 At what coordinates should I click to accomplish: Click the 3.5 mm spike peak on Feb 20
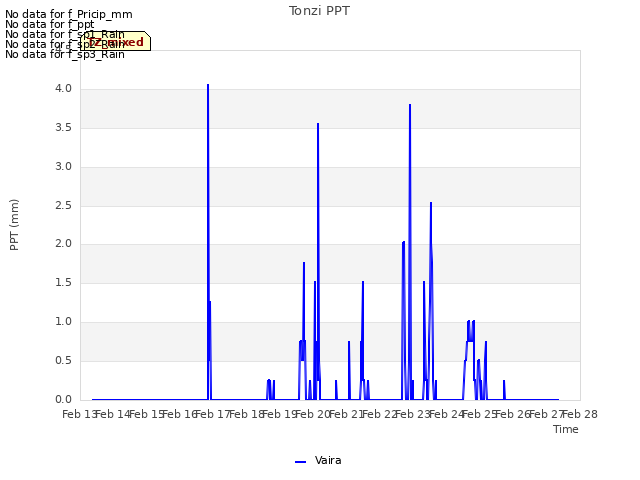point(318,124)
